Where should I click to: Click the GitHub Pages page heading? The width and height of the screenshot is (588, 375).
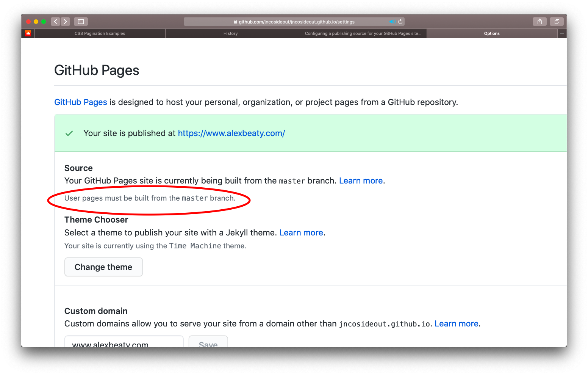point(97,70)
